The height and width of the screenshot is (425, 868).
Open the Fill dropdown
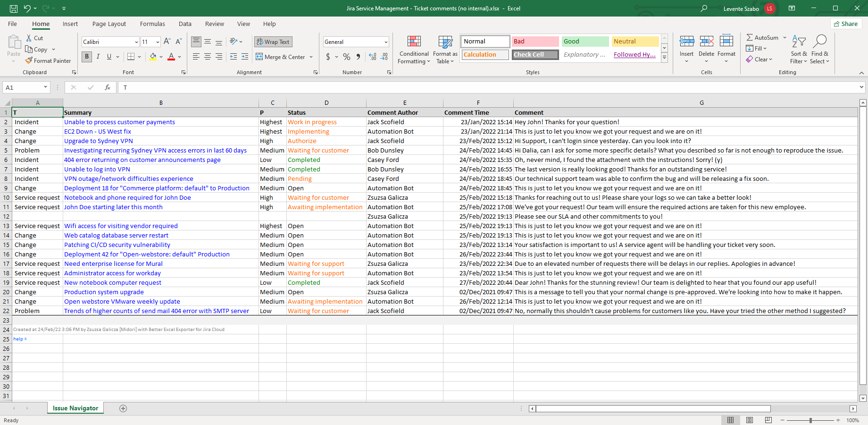tap(756, 48)
